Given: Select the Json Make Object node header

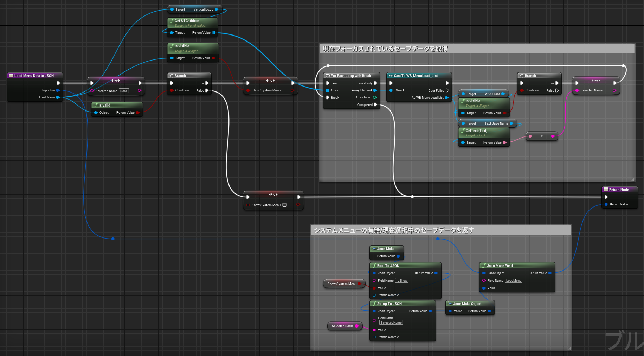Looking at the screenshot, I should coord(470,304).
